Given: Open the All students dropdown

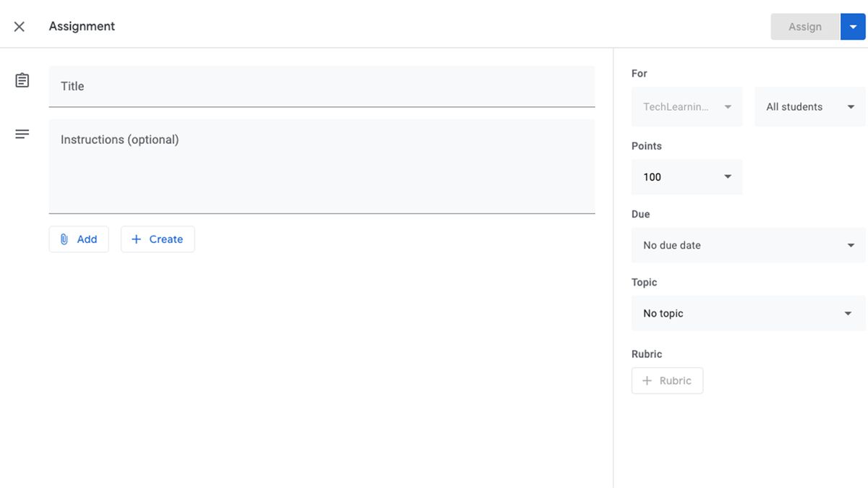Looking at the screenshot, I should point(809,106).
